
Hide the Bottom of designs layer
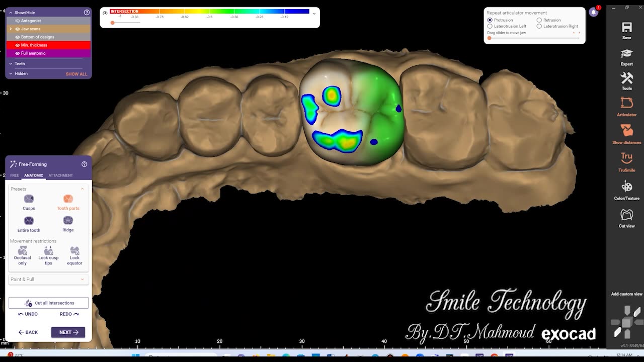18,37
